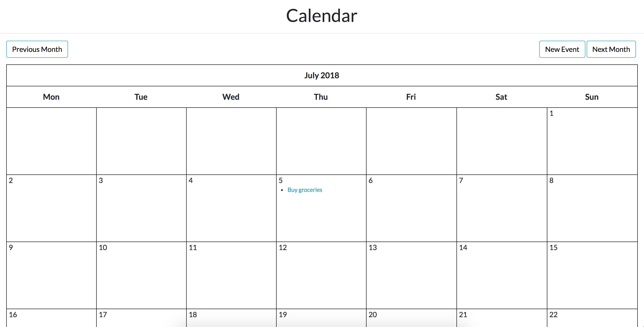Click the Next Month button
Viewport: 644px width, 327px height.
coord(612,50)
